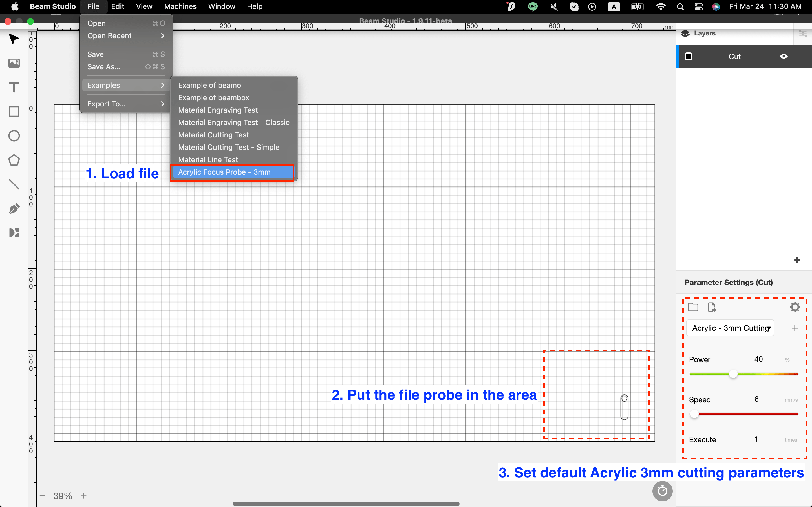Select the rectangle drawing tool
812x507 pixels.
[14, 112]
